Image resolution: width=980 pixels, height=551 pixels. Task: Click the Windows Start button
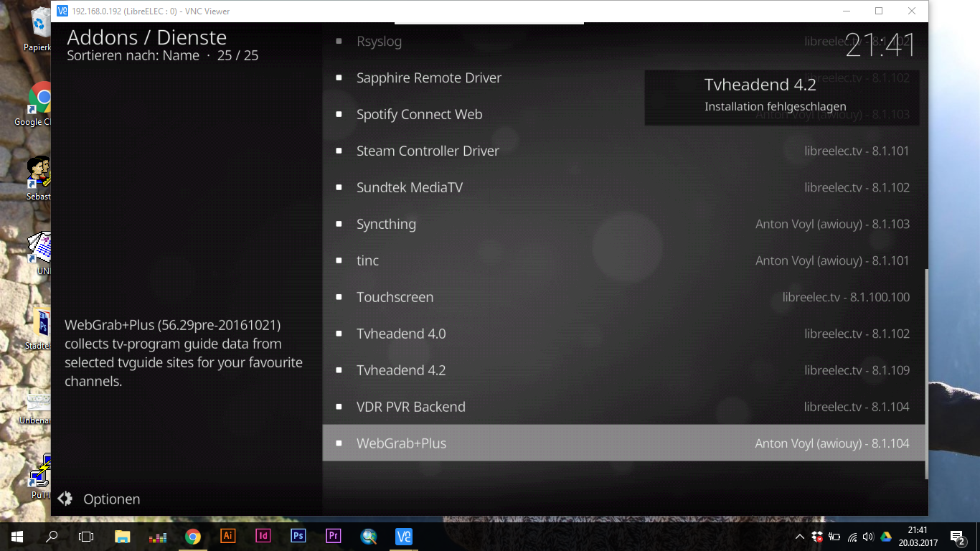coord(17,536)
